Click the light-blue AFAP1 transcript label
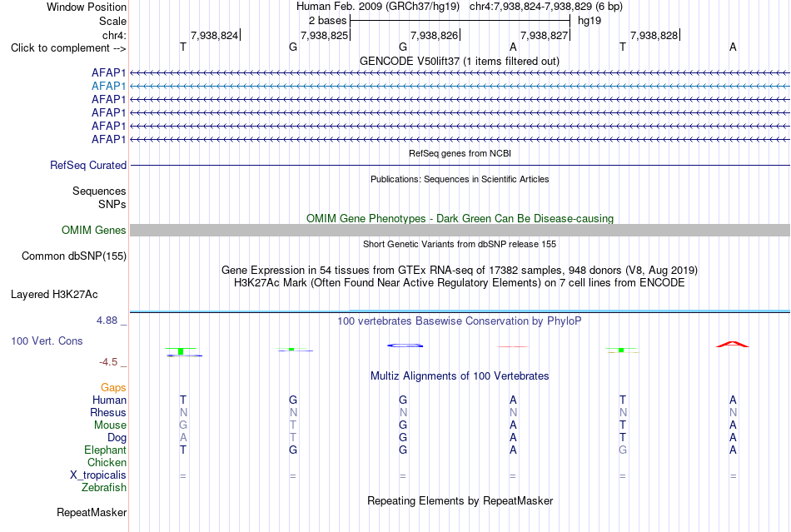The width and height of the screenshot is (791, 532). [108, 87]
